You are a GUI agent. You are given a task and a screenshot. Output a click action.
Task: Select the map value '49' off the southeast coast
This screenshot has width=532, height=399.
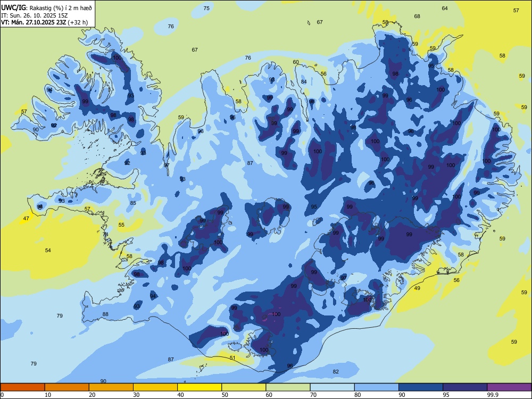pos(417,288)
